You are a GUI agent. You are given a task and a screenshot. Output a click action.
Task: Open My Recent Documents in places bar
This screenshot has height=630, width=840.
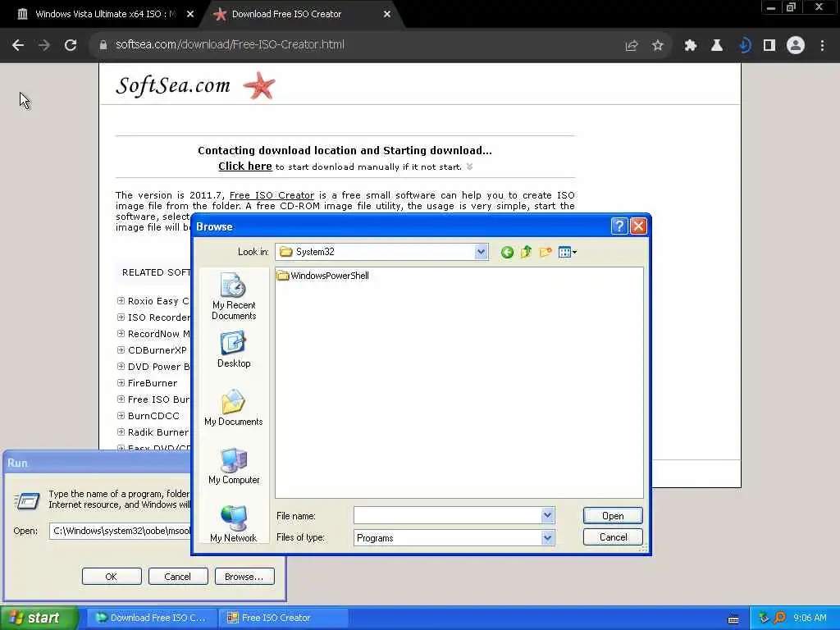pyautogui.click(x=234, y=296)
